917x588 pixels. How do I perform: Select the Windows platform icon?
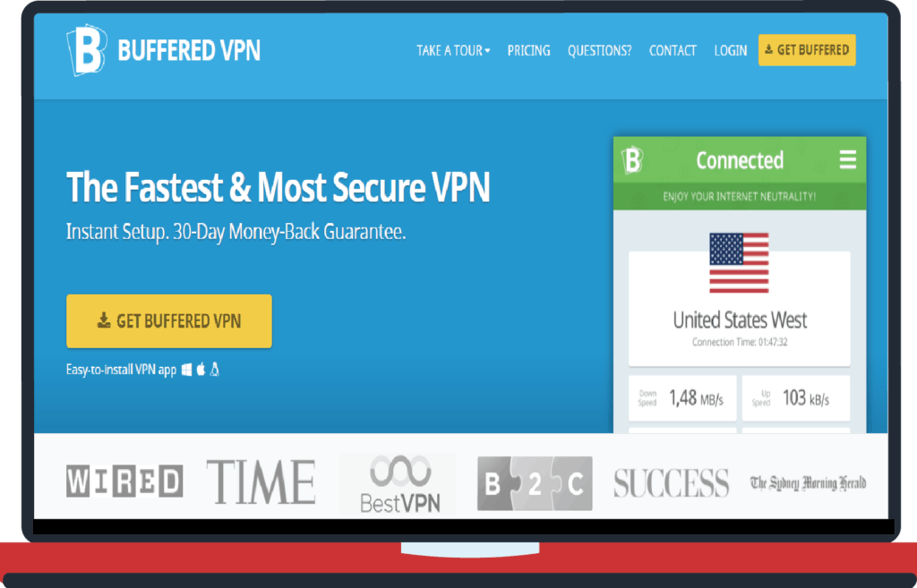tap(186, 370)
